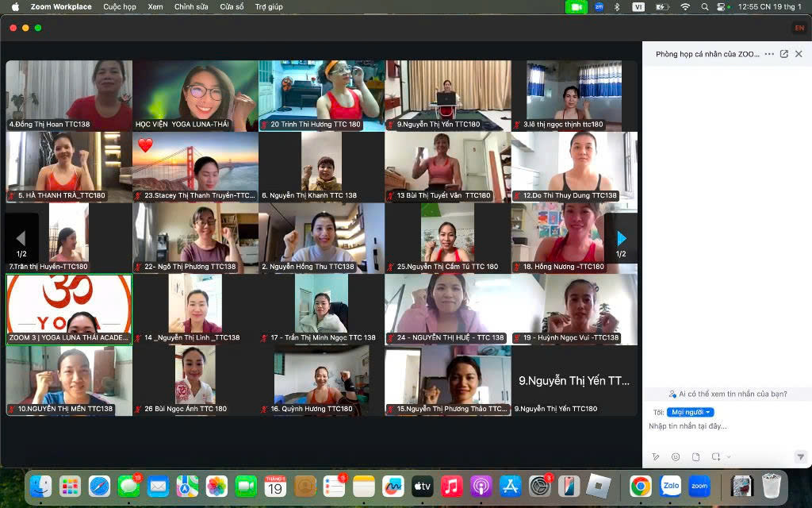This screenshot has height=508, width=812.
Task: Expand the 'Mọi người' recipient dropdown
Action: [690, 412]
